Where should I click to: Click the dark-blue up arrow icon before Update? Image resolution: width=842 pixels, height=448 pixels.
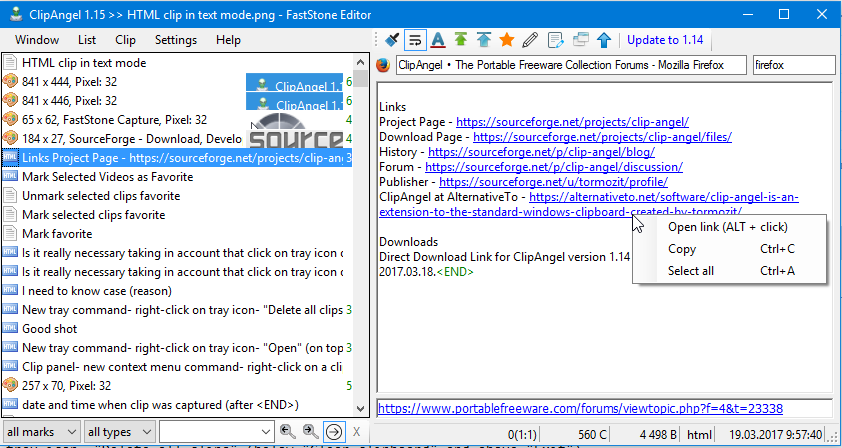tap(604, 40)
